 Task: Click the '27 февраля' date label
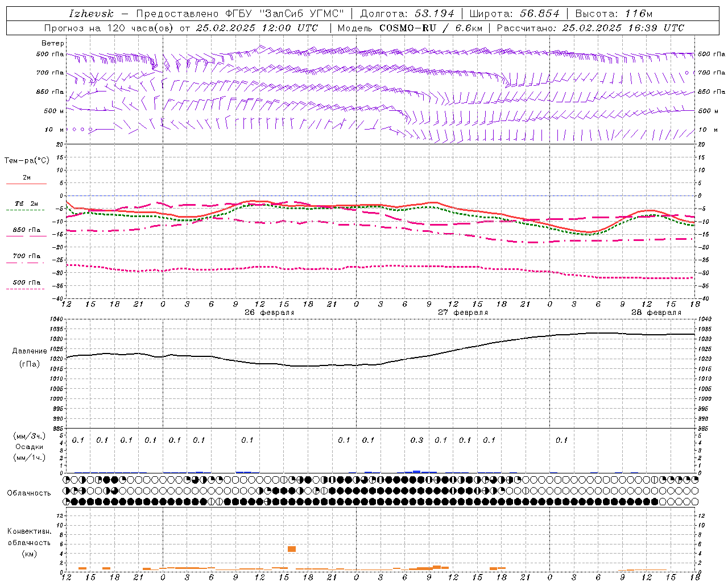[x=462, y=313]
